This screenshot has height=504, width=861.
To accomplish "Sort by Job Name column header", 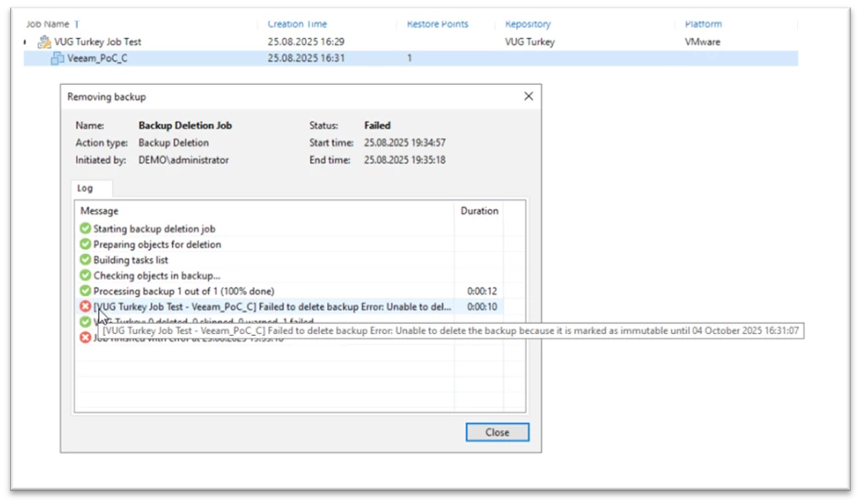I will point(48,24).
